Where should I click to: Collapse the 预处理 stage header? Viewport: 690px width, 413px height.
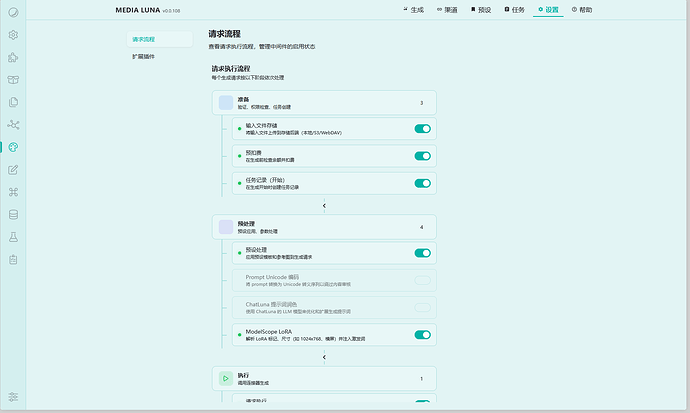[x=324, y=227]
